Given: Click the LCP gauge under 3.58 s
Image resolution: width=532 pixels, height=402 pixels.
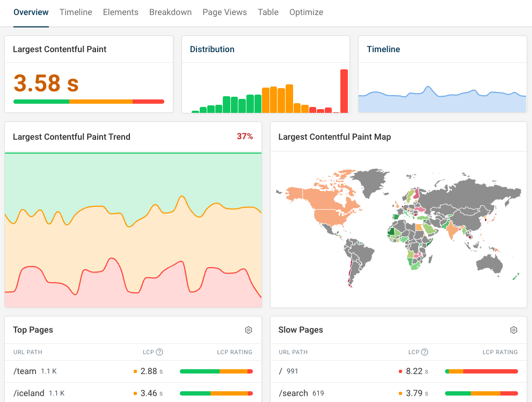Looking at the screenshot, I should click(89, 101).
